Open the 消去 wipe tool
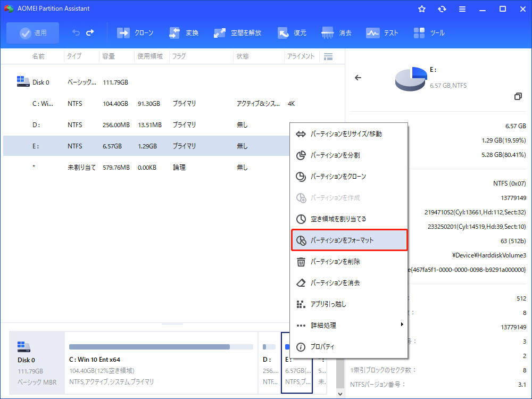 336,33
